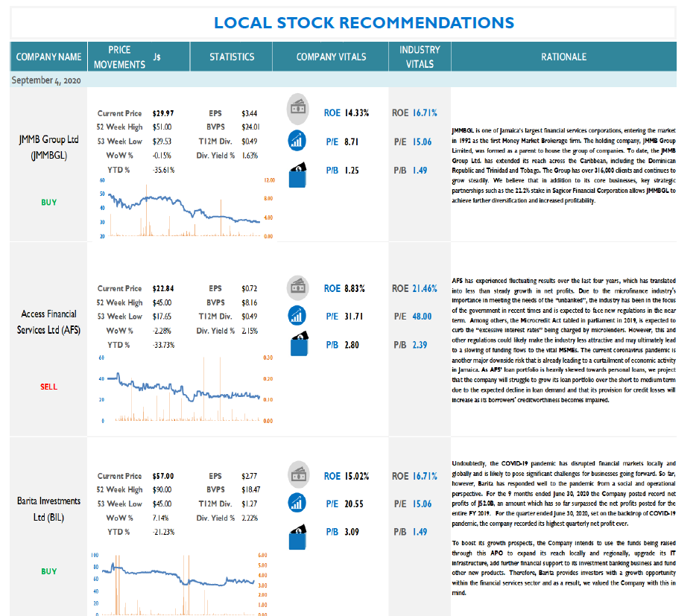
Task: Click the JMMB company P/E 8.71 value
Action: [352, 142]
